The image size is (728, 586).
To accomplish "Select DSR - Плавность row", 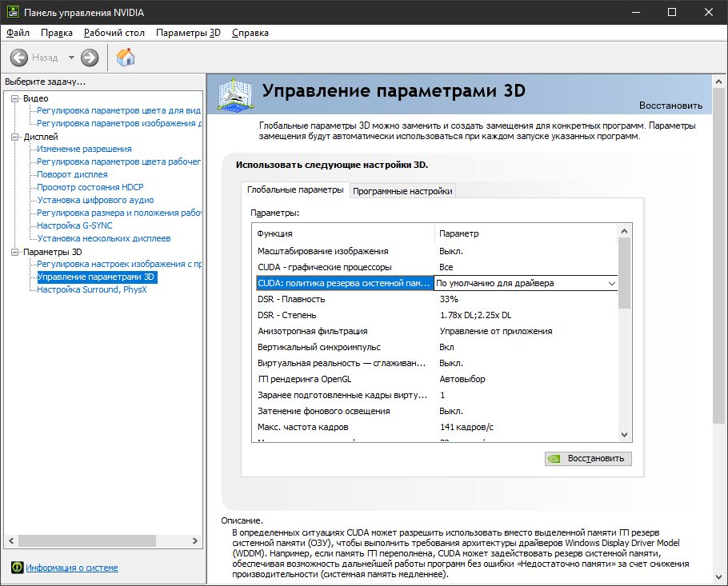I will tap(437, 299).
